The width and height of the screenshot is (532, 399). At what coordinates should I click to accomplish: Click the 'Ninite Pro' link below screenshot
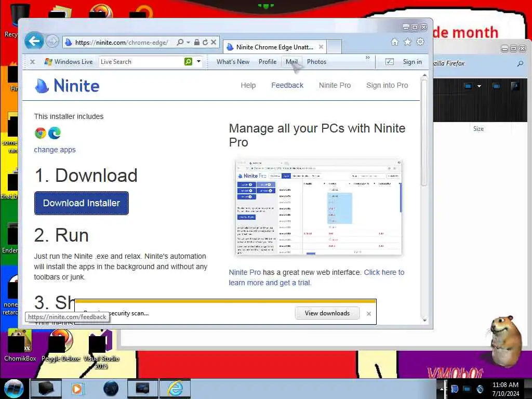point(245,272)
